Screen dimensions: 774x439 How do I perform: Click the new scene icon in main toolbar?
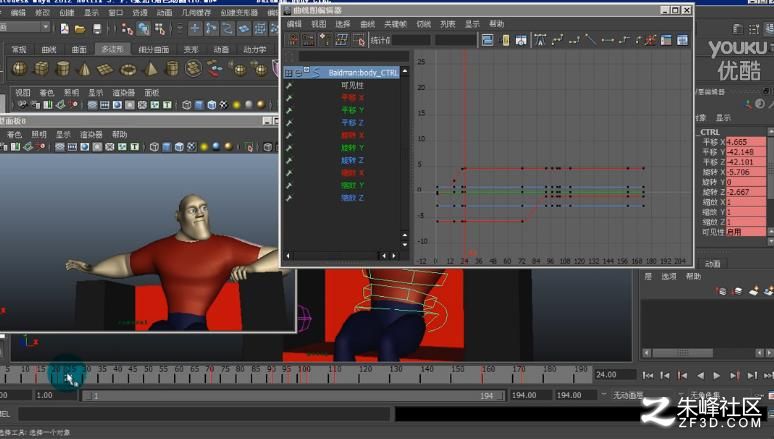(65, 29)
